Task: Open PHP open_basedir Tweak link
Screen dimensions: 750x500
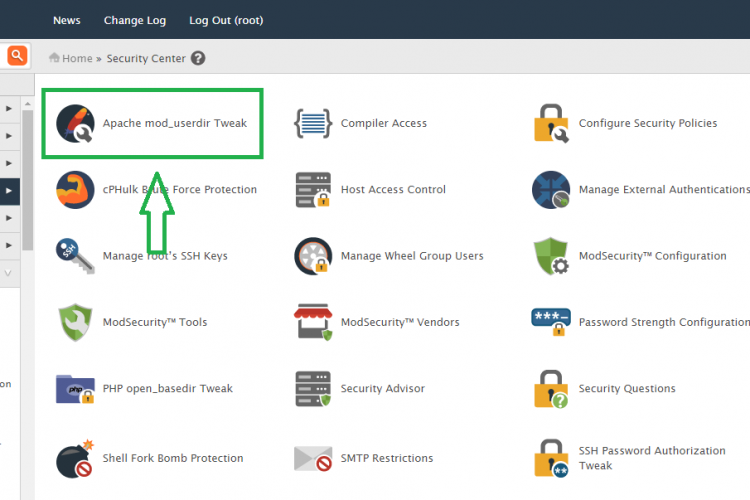Action: (167, 389)
